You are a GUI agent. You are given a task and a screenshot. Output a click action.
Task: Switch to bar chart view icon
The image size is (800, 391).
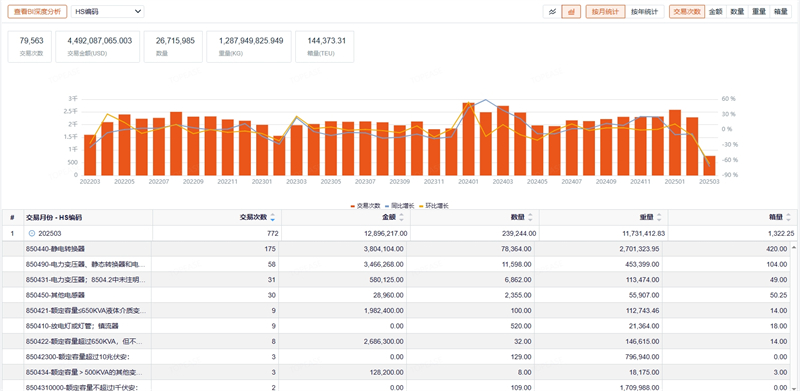pyautogui.click(x=571, y=12)
